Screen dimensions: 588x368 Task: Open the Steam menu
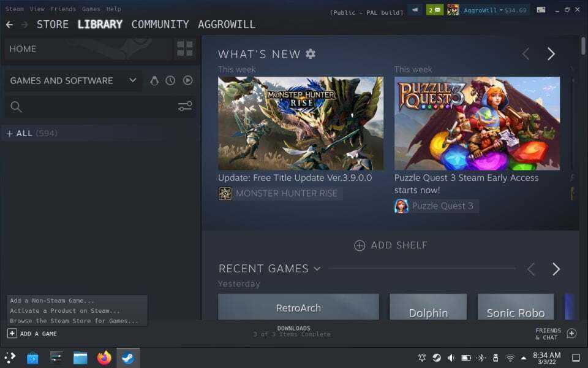(14, 9)
